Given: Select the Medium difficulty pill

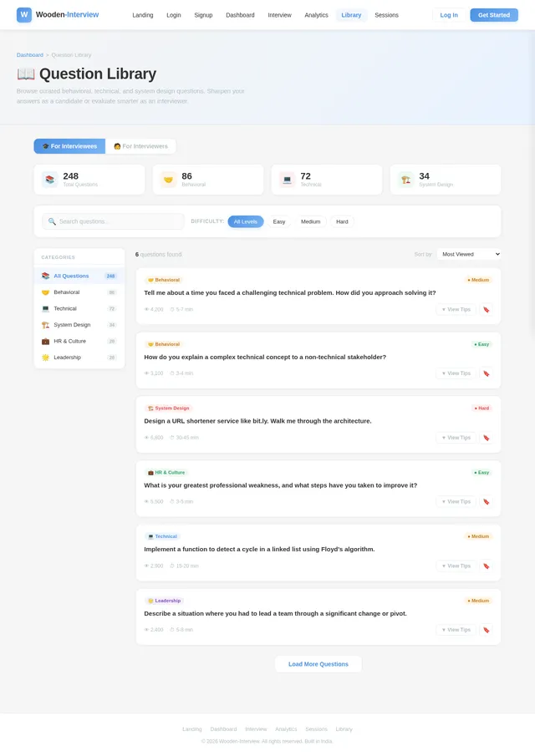Looking at the screenshot, I should click(311, 221).
